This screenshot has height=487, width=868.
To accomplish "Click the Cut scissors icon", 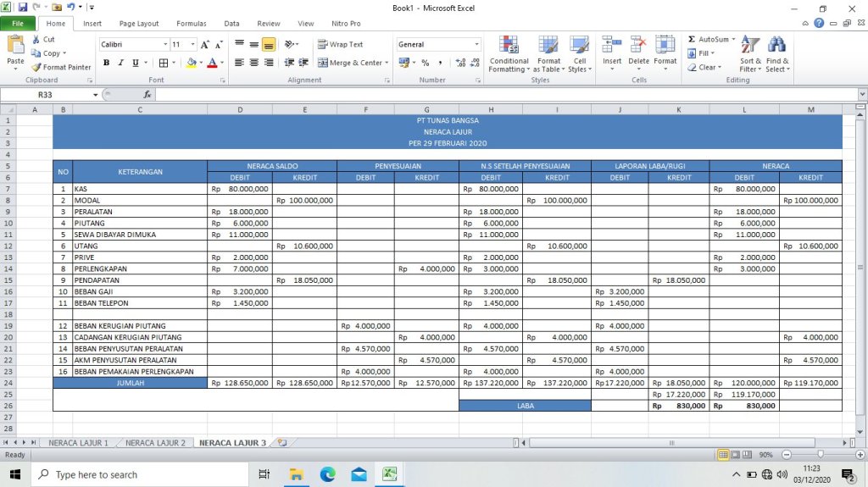I will click(36, 40).
